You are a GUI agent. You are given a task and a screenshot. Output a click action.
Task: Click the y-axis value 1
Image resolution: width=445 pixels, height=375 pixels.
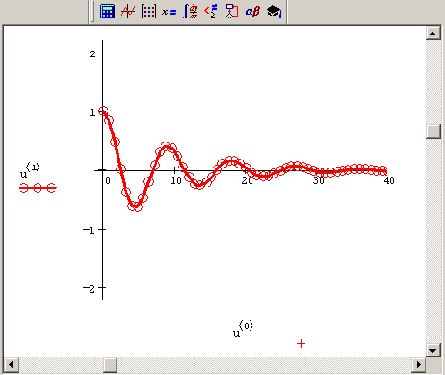click(92, 113)
